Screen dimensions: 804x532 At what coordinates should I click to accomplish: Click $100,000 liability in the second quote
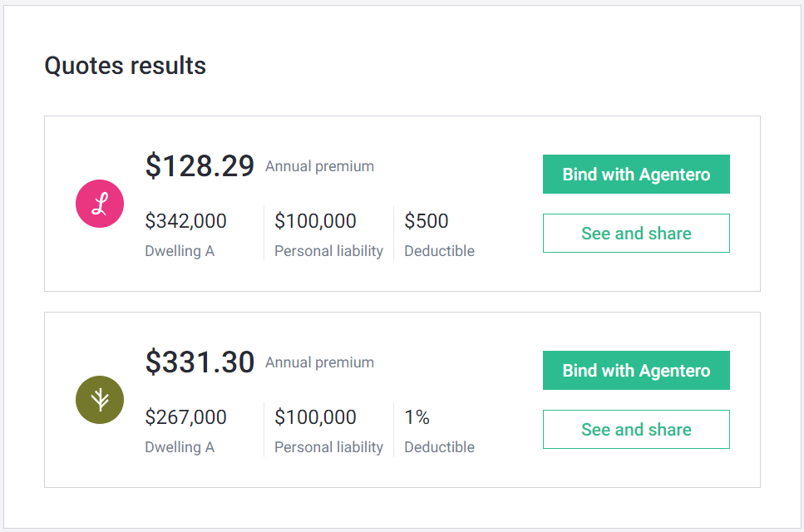(315, 417)
